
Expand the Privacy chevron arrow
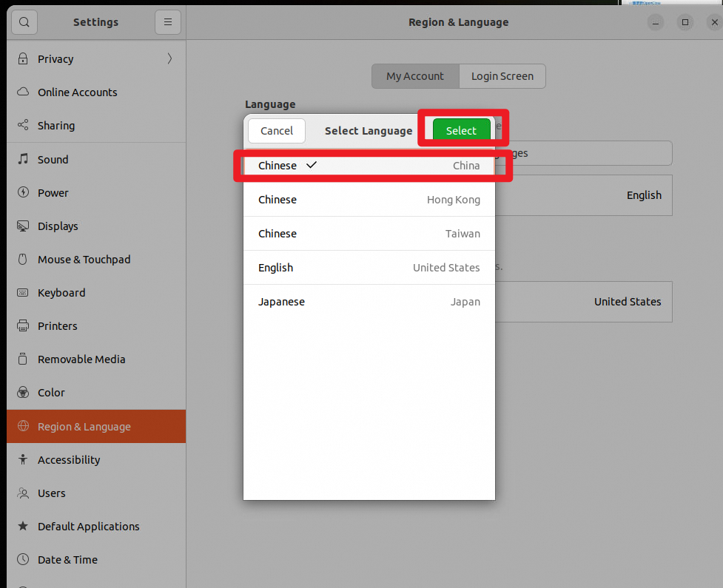pyautogui.click(x=169, y=58)
